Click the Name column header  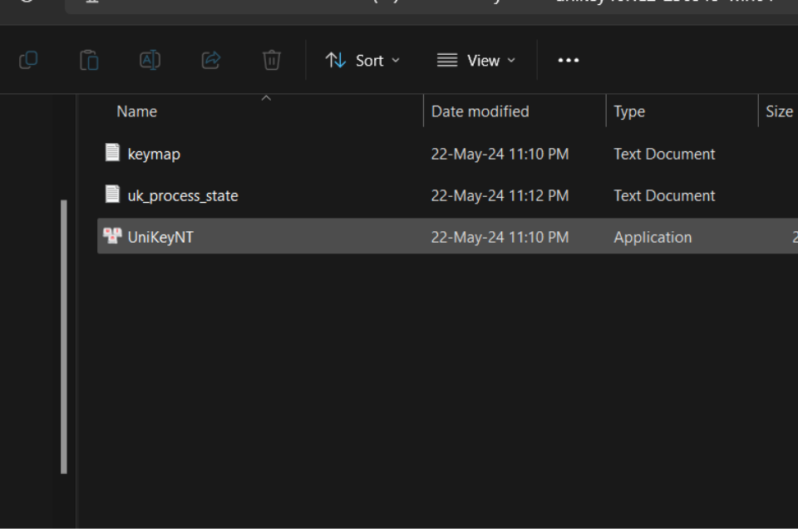pyautogui.click(x=137, y=111)
